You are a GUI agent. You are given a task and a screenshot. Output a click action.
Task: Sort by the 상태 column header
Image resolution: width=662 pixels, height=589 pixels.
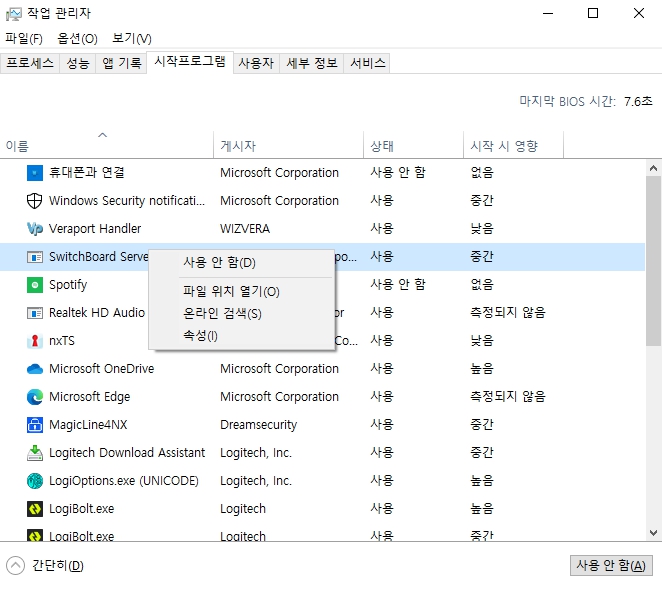413,145
